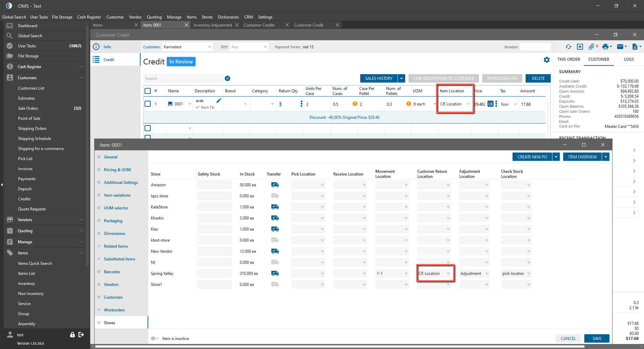Click the transfer truck icon for Amazon
644x349 pixels.
275,185
